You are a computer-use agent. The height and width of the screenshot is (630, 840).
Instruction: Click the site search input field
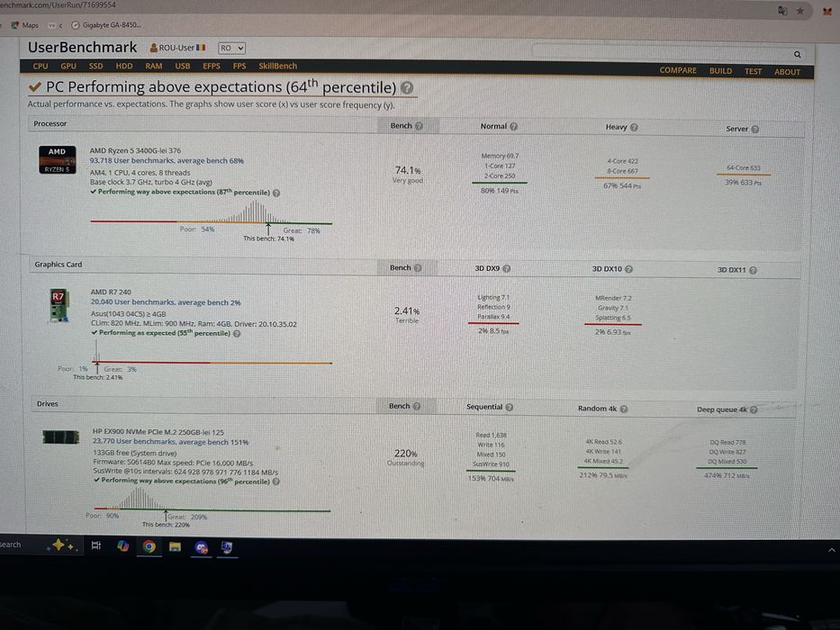662,53
